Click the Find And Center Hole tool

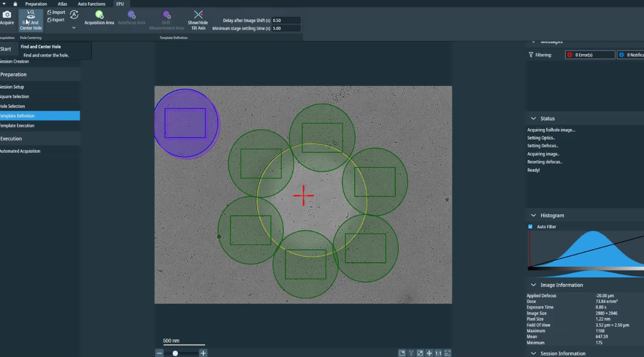pyautogui.click(x=31, y=20)
